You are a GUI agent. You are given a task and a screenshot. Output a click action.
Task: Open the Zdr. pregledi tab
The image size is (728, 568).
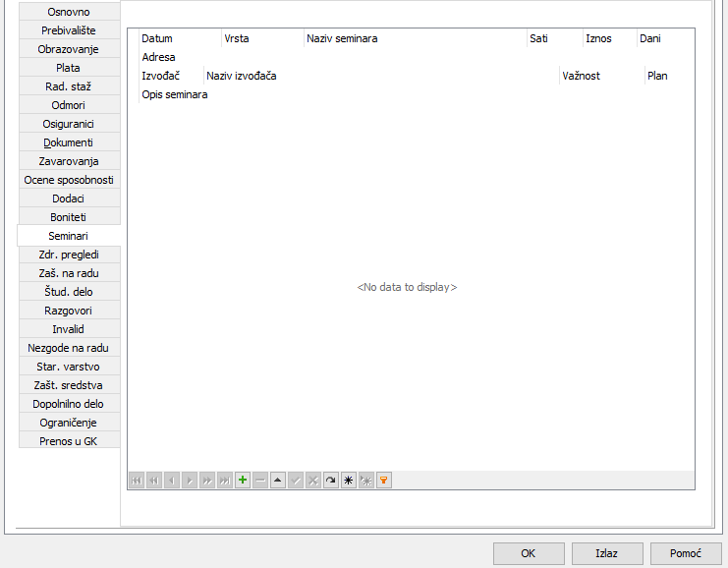pos(69,255)
